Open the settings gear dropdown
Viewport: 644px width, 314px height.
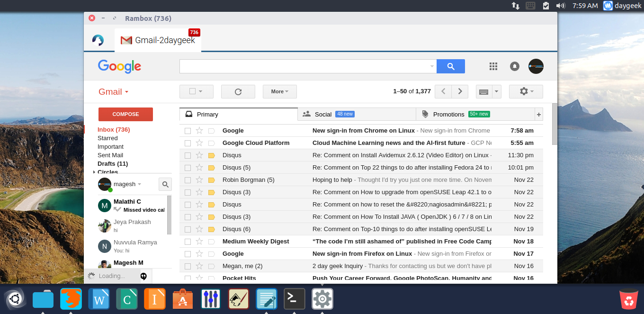click(526, 91)
